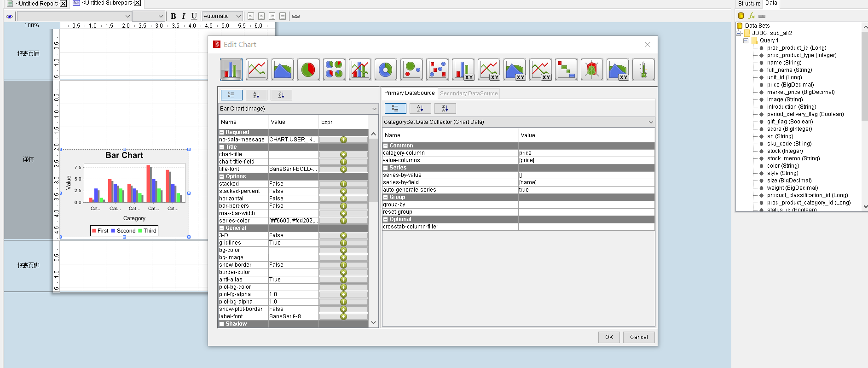
Task: Collapse the Required property group
Action: tap(221, 132)
